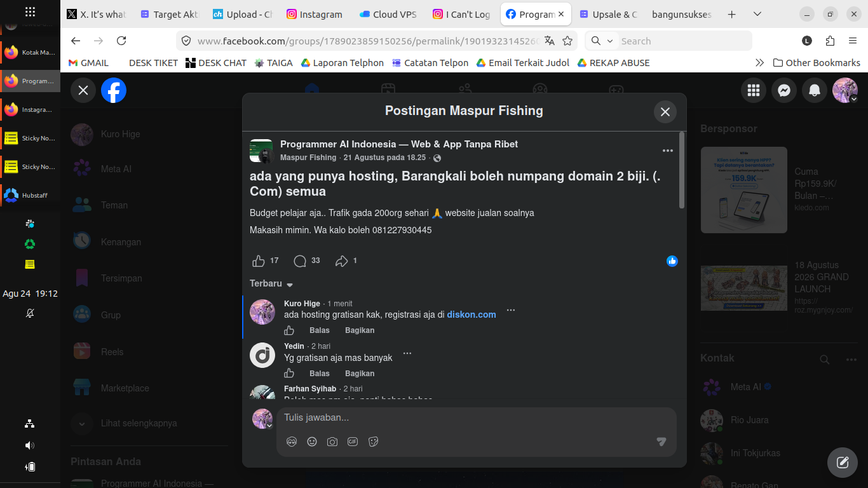
Task: Click the translate page icon in address bar
Action: [x=550, y=41]
